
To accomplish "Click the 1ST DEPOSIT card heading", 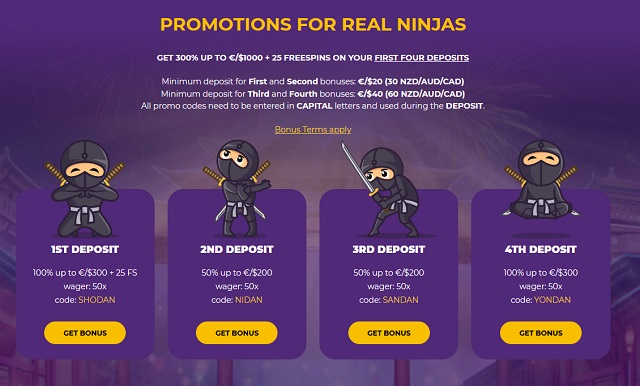I will click(x=85, y=249).
